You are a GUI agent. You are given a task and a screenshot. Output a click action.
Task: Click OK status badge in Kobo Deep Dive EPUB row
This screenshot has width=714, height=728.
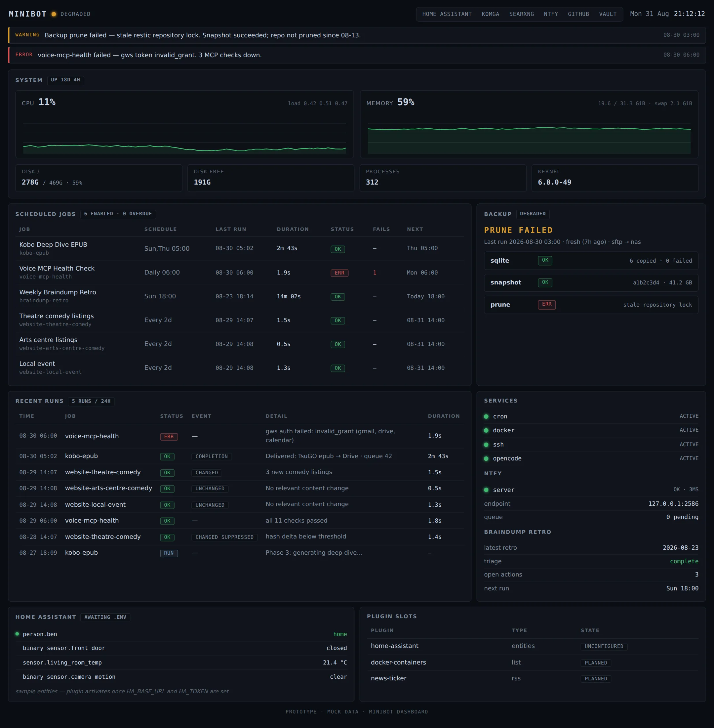(x=337, y=249)
